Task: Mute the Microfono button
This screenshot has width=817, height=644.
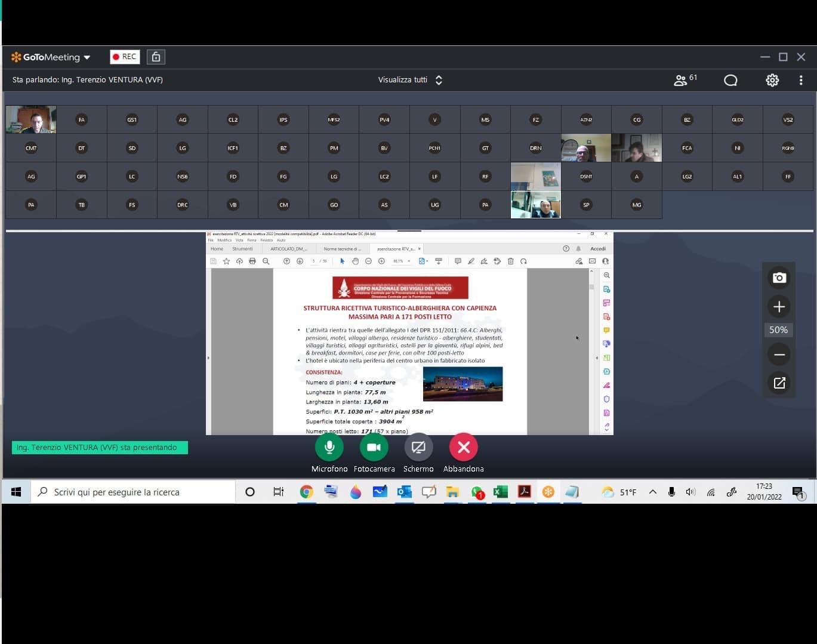Action: coord(329,448)
